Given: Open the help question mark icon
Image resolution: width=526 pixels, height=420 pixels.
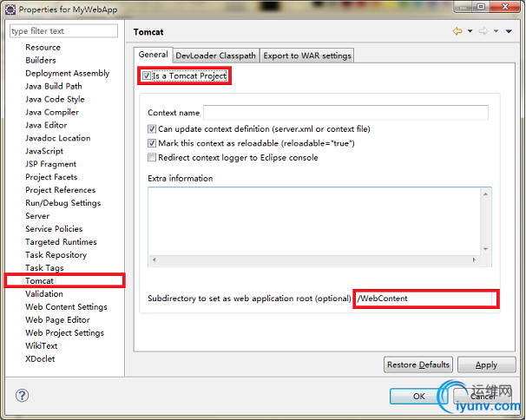Looking at the screenshot, I should [x=23, y=395].
